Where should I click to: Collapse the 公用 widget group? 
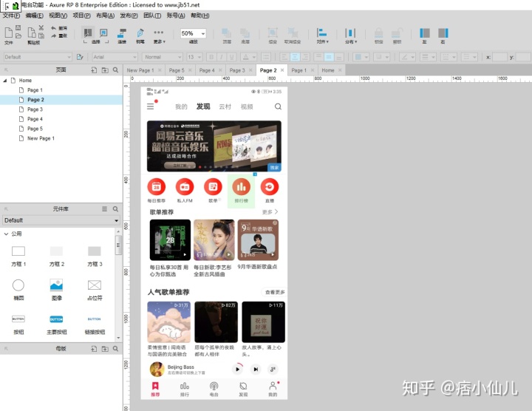pos(6,234)
